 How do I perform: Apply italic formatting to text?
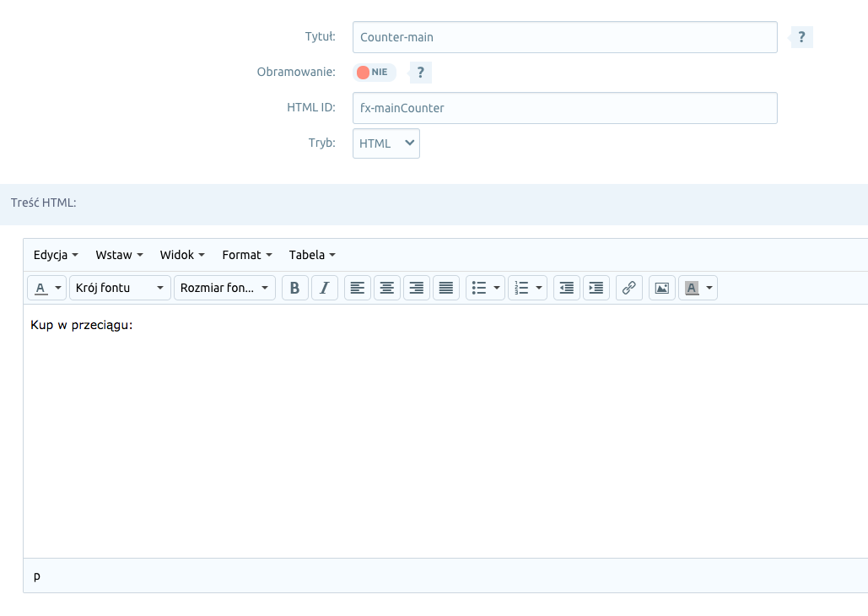pos(325,288)
